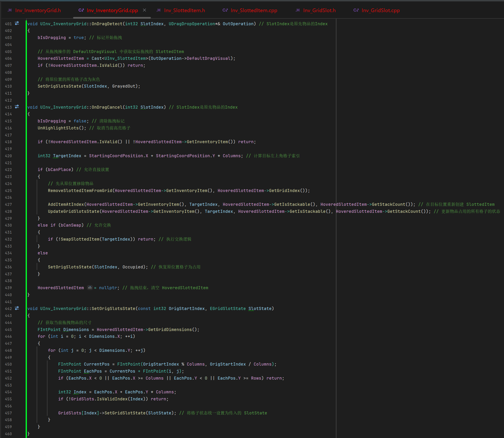Switch to the Inv_InventoryGrid.h tab
Screen dimensions: 504x438
pyautogui.click(x=38, y=10)
